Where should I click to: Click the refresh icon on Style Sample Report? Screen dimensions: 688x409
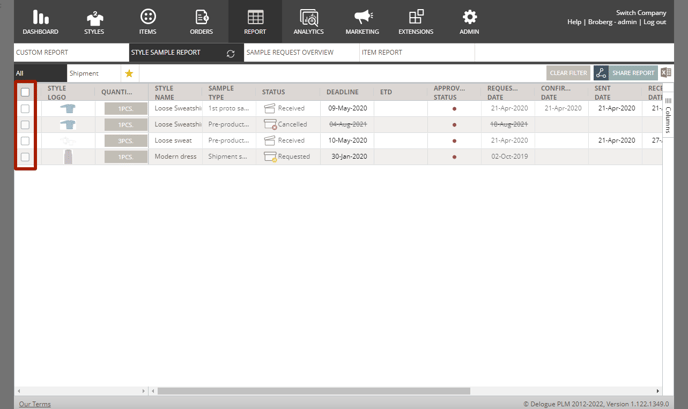coord(231,53)
